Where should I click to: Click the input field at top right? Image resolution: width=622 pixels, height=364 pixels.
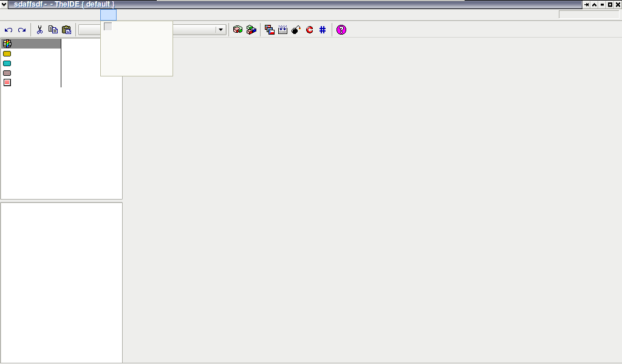coord(588,15)
